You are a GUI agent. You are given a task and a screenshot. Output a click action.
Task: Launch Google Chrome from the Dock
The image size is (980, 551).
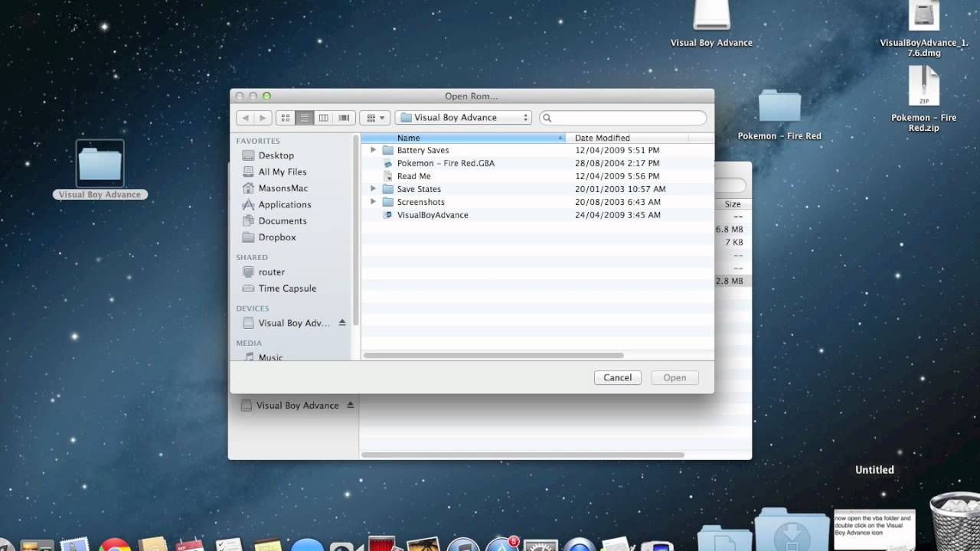click(x=115, y=545)
